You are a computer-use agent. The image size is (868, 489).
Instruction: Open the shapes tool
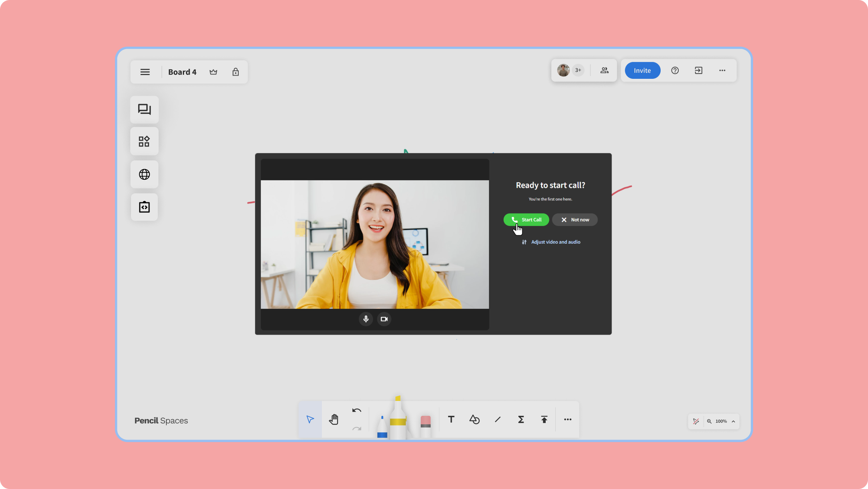(x=474, y=419)
